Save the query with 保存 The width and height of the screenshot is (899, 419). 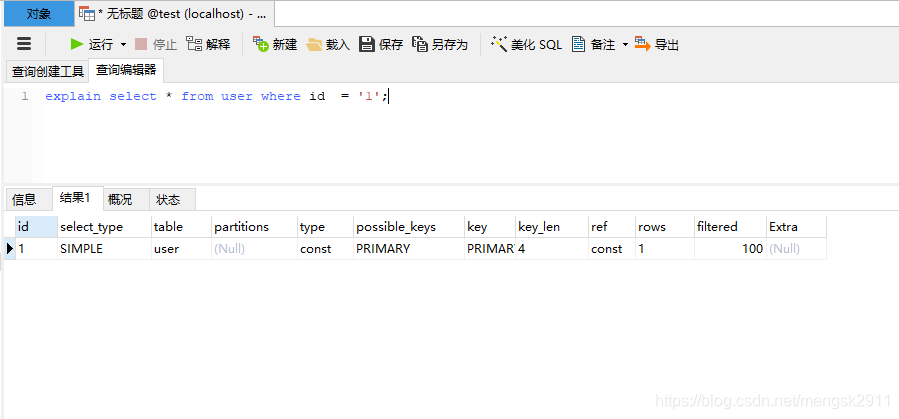(381, 44)
